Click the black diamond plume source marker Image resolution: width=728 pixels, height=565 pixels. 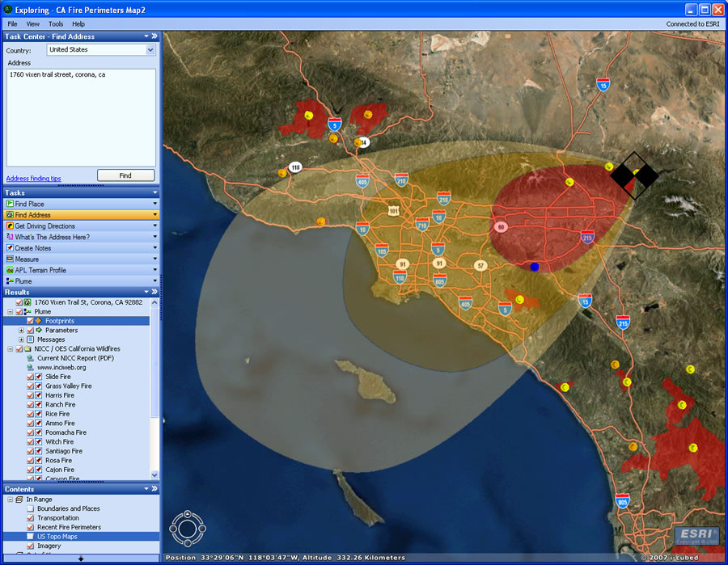point(634,175)
